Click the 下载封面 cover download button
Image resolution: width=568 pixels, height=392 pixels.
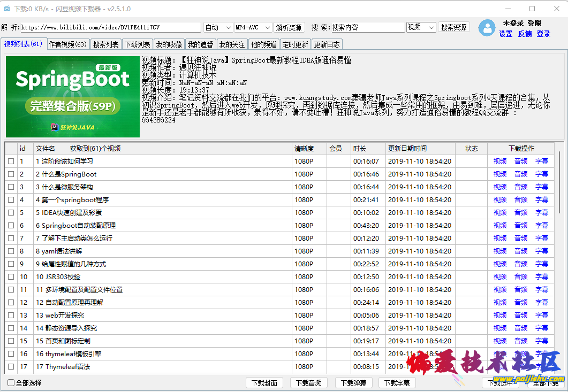(264, 383)
